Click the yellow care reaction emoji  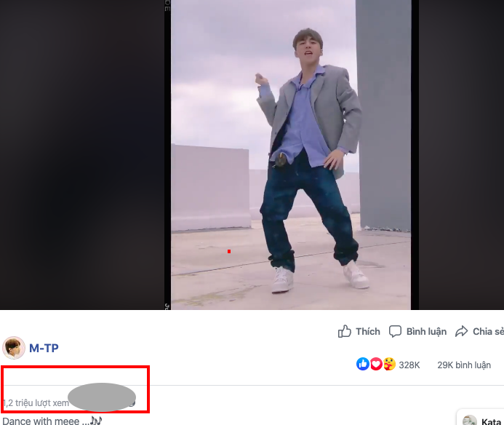390,364
